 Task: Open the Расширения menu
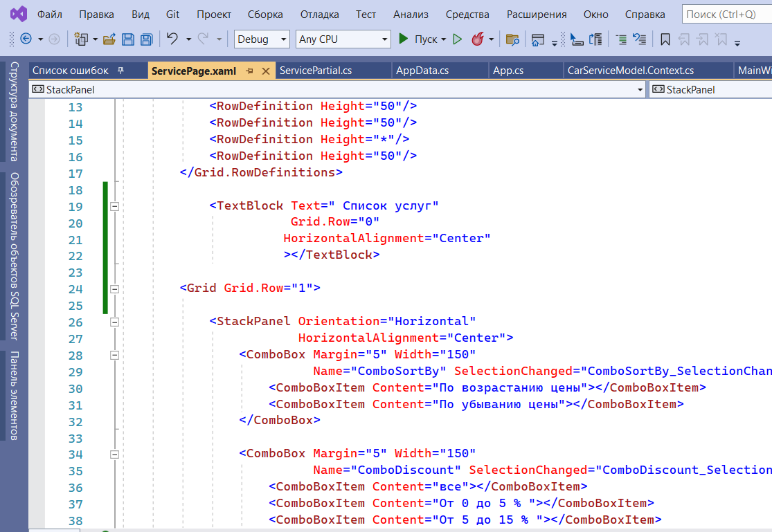(537, 15)
